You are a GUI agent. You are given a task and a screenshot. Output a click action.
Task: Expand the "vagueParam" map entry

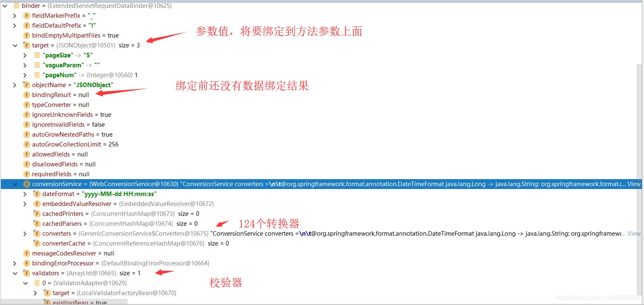tap(25, 65)
